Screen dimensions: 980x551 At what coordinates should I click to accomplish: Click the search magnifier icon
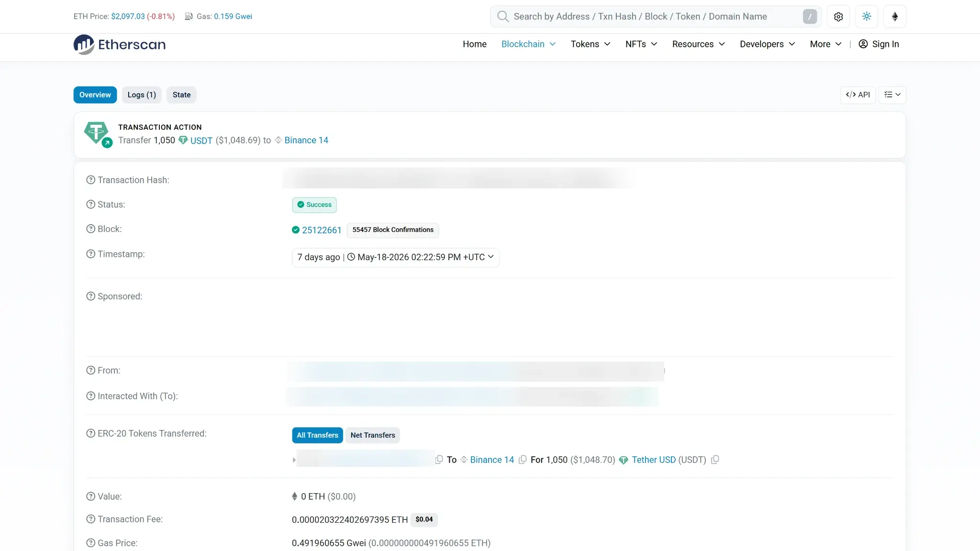[502, 17]
